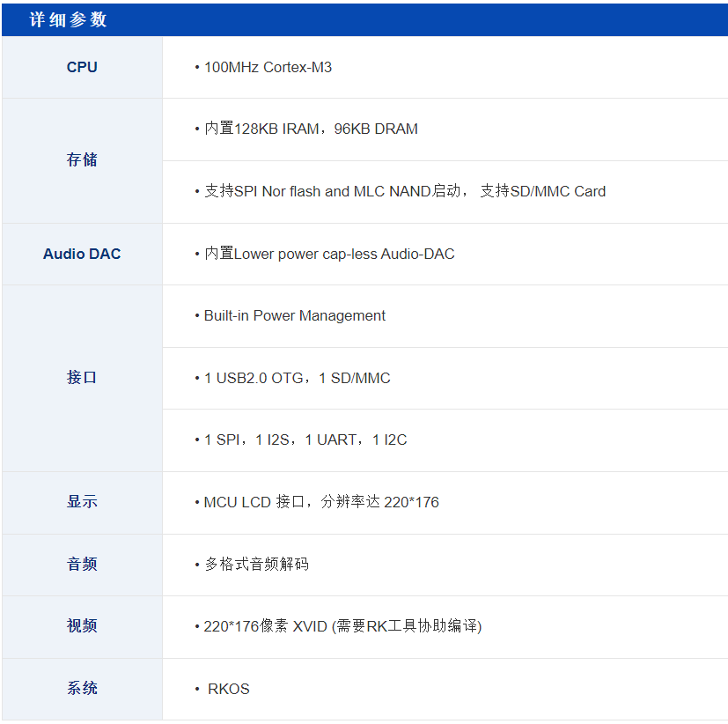Screen dimensions: 728x724
Task: Select the 存储 row label
Action: pos(82,159)
